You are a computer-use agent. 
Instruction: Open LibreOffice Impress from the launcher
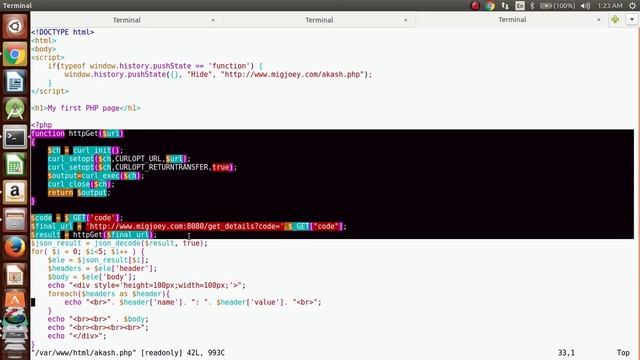[x=15, y=275]
